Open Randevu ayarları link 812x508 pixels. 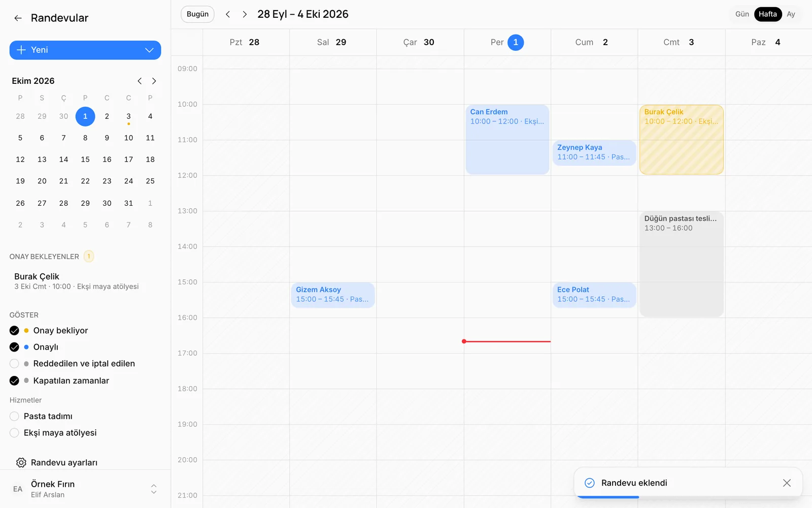tap(64, 462)
